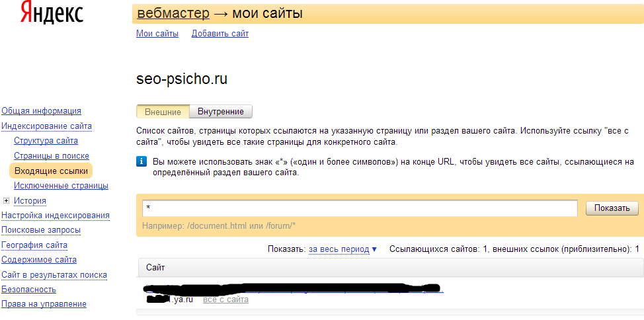Open Индексирование сайта in sidebar
Image resolution: width=644 pixels, height=320 pixels.
(x=47, y=126)
